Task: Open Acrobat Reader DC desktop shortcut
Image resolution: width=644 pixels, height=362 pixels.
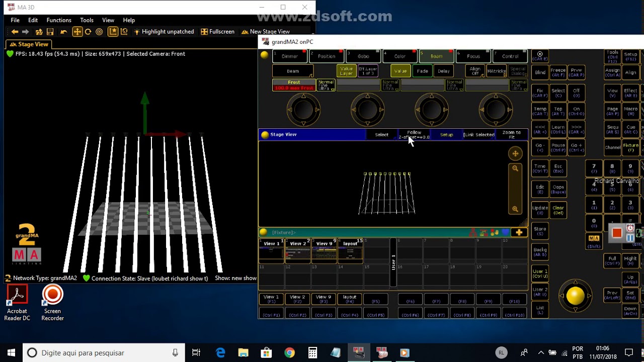Action: 17,303
